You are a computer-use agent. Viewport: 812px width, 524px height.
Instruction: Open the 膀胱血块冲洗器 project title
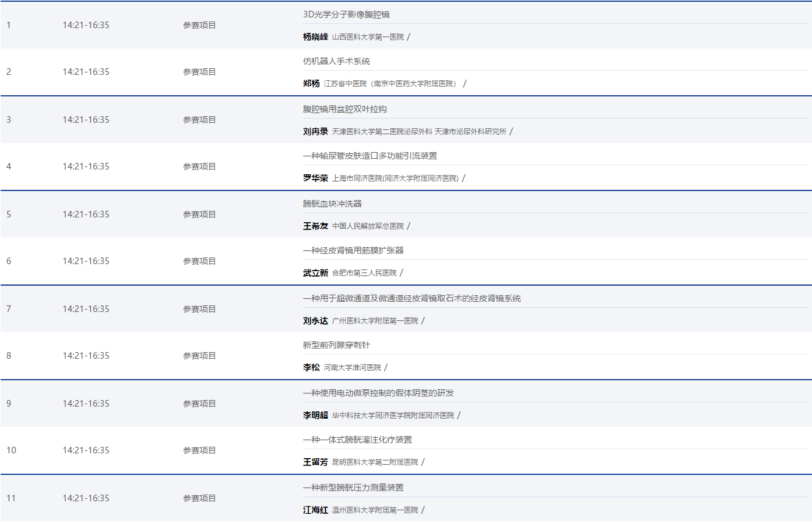[332, 204]
